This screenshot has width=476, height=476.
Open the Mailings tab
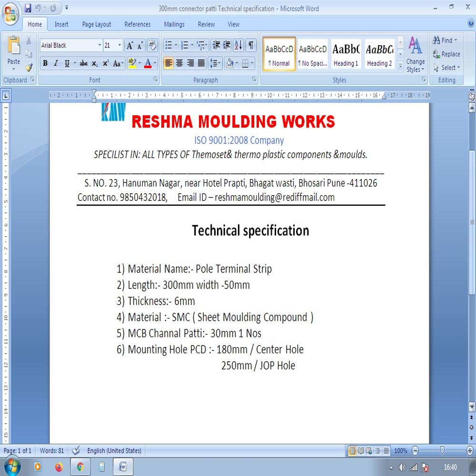(x=174, y=24)
